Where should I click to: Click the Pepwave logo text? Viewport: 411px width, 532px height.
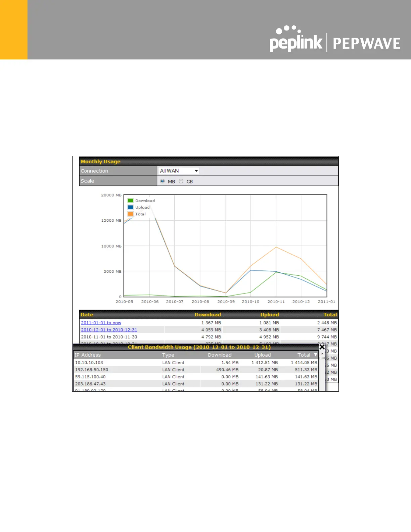pos(366,44)
